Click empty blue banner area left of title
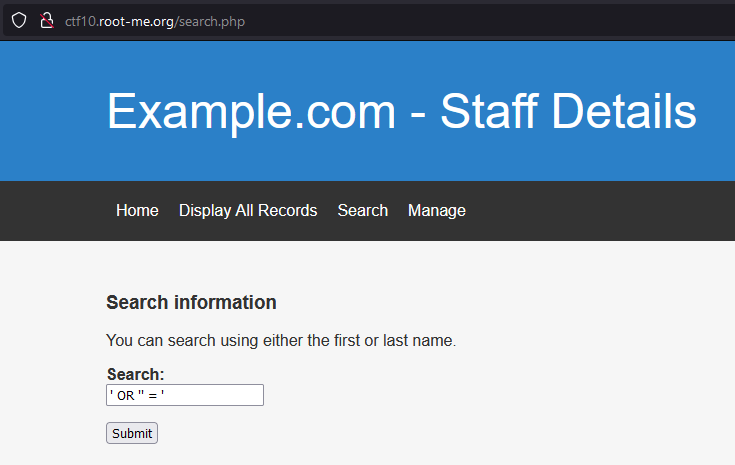Screen dimensions: 735x465 tap(50, 111)
